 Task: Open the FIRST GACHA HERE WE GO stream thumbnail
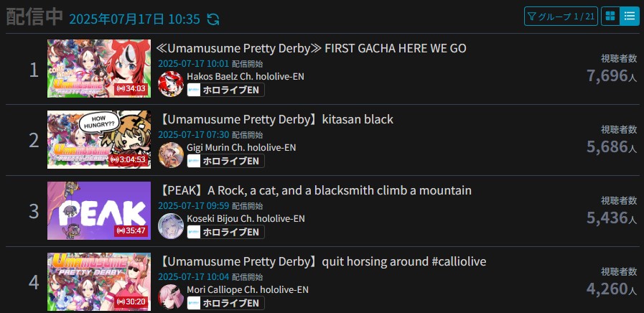[99, 69]
